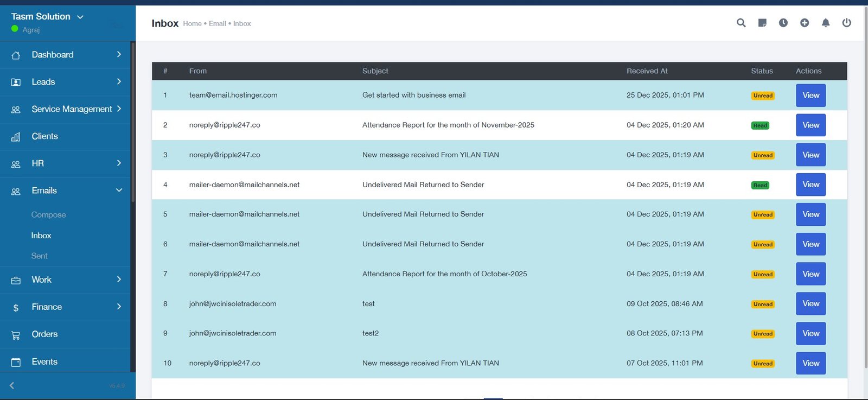
Task: Open the notifications bell
Action: (826, 23)
